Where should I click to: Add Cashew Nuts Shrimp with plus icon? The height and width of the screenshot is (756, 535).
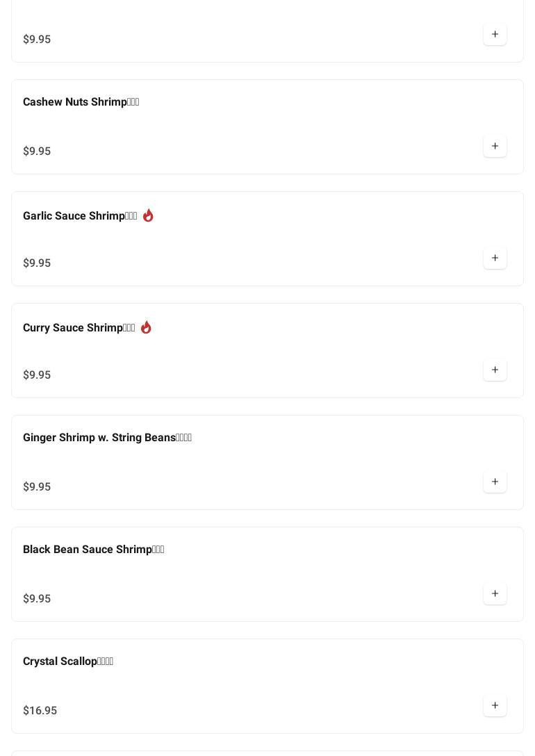[495, 146]
